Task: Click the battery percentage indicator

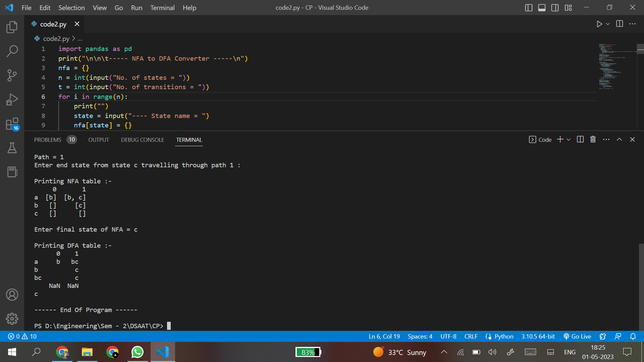Action: [x=307, y=352]
